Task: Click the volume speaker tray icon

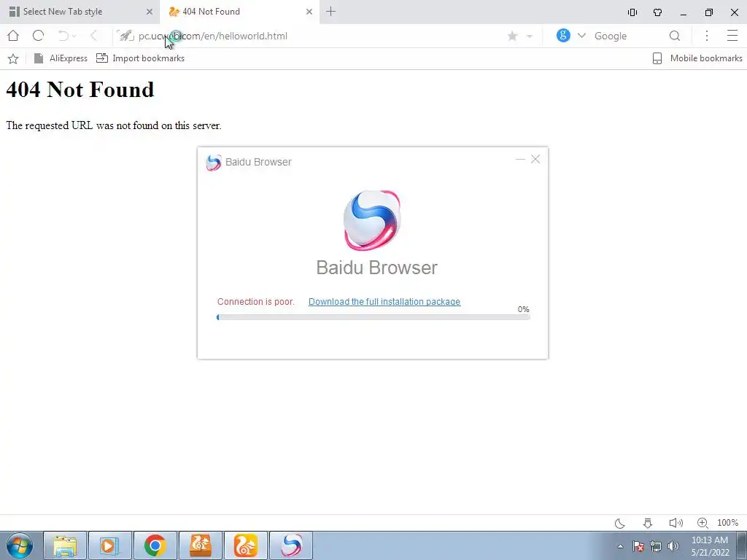Action: pos(673,546)
